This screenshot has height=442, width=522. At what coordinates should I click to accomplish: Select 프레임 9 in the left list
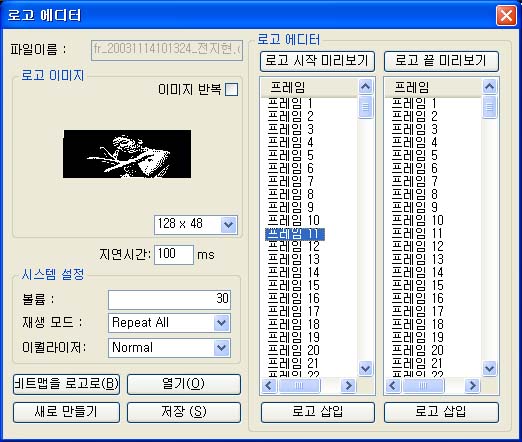tap(291, 207)
